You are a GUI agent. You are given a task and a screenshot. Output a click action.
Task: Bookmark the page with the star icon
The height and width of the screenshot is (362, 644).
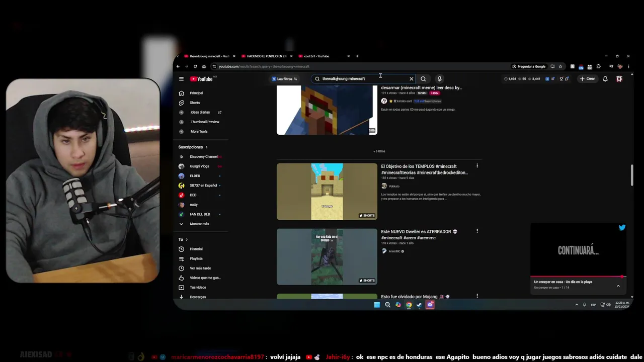click(560, 66)
